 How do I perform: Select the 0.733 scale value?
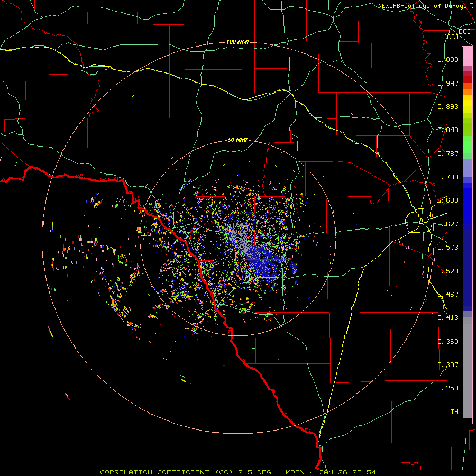pyautogui.click(x=448, y=177)
